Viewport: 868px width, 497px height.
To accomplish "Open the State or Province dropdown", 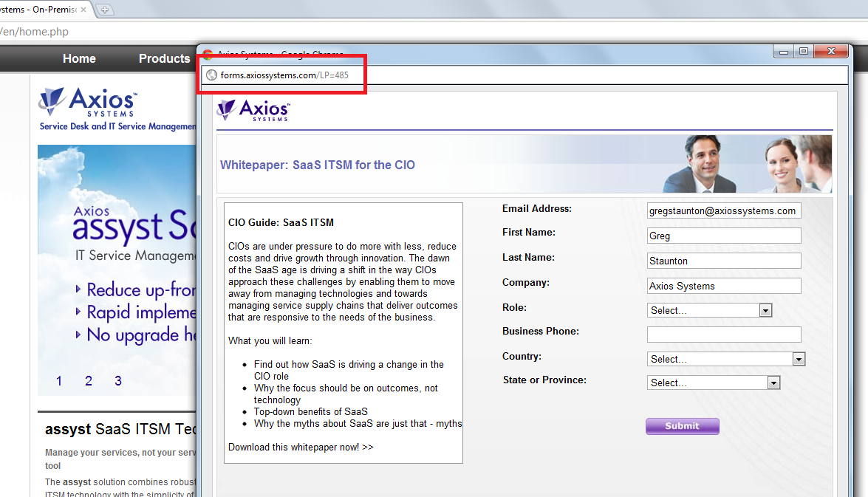I will [x=714, y=383].
